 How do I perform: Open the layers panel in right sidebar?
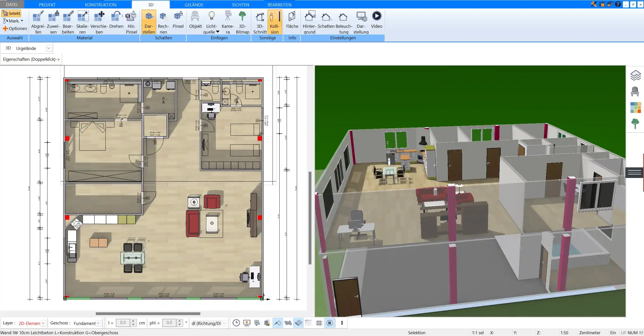point(635,75)
